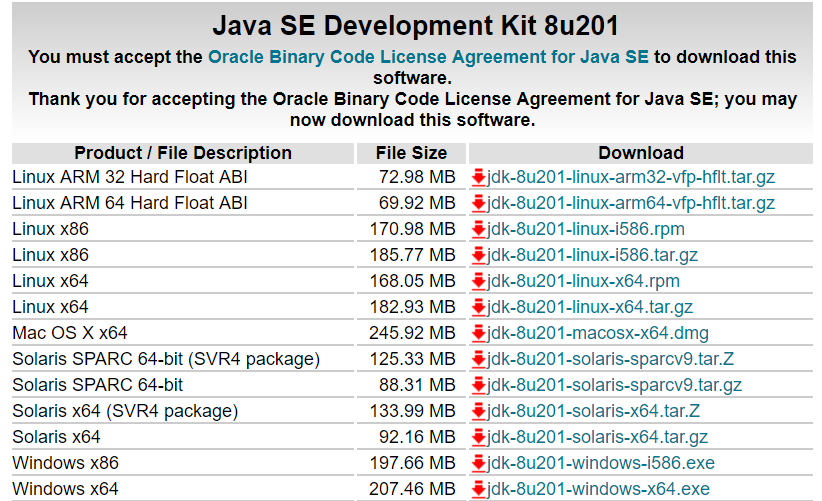Download jdk-8u201-solaris-x64.tar.gz file link
Screen dimensions: 822x501
597,437
